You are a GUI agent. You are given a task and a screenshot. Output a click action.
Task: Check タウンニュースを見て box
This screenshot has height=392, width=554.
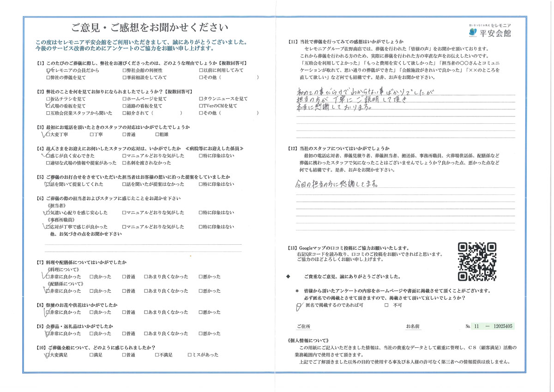201,99
